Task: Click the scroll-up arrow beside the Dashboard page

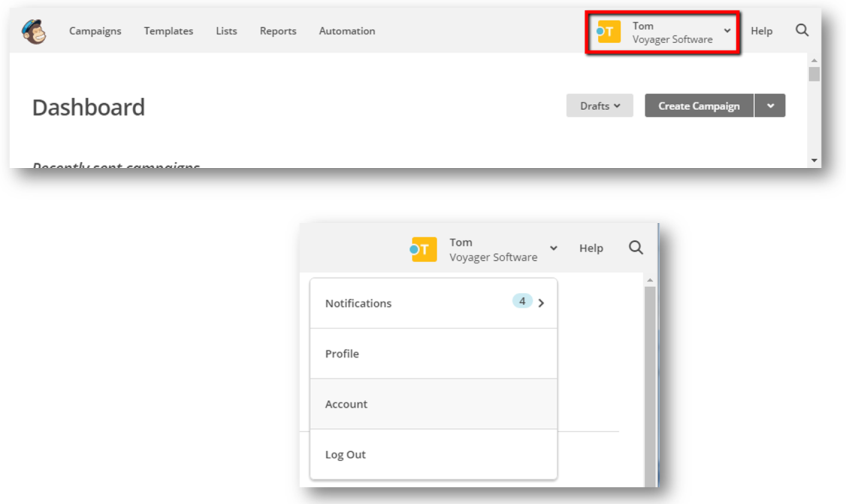Action: click(814, 62)
